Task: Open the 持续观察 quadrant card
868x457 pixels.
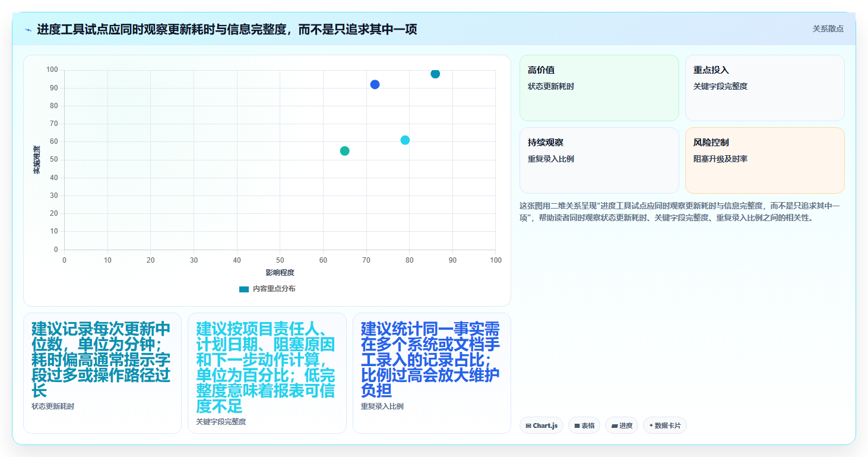Action: [x=599, y=160]
